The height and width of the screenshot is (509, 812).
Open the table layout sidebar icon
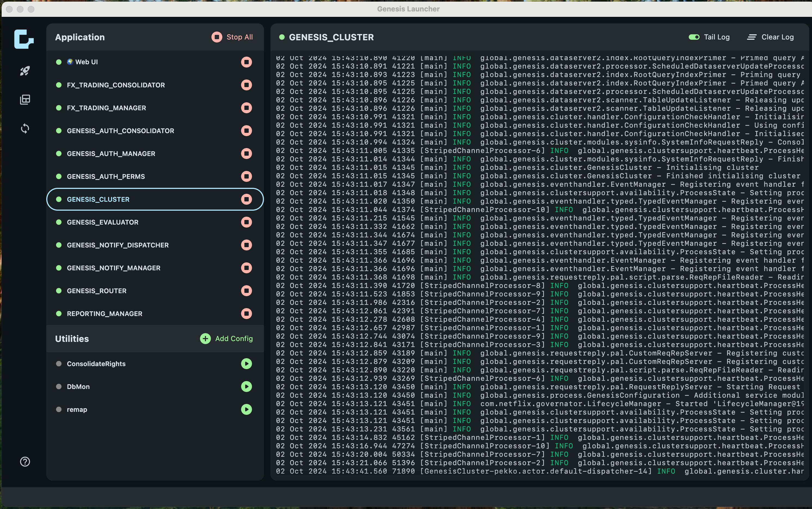click(x=25, y=99)
